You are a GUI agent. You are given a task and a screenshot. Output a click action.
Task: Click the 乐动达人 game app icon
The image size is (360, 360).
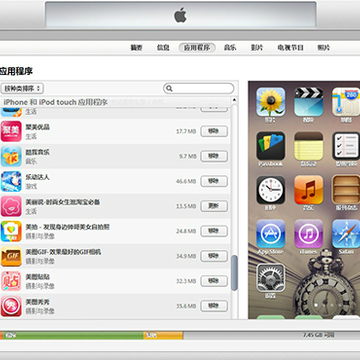point(11,181)
